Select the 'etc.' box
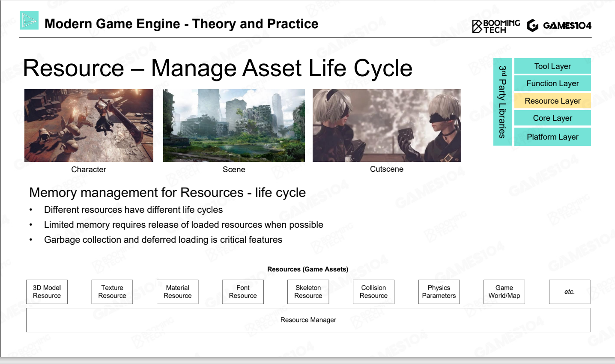 (x=570, y=292)
